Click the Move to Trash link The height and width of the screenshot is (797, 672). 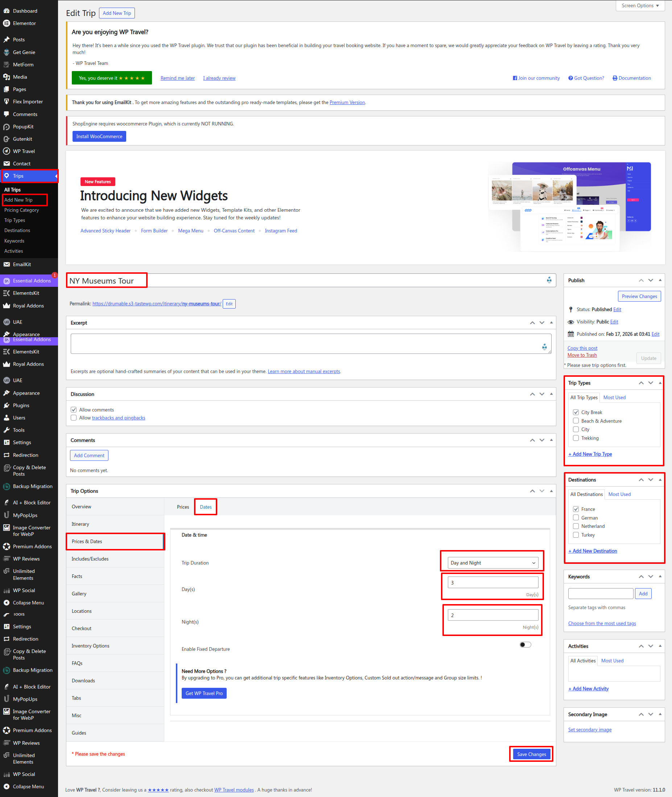click(x=582, y=355)
